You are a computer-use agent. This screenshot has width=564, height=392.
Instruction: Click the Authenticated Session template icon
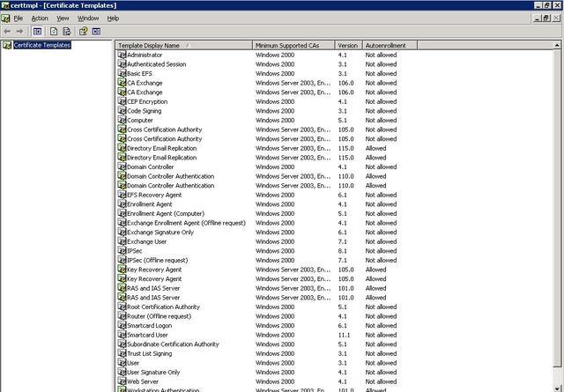click(x=122, y=64)
